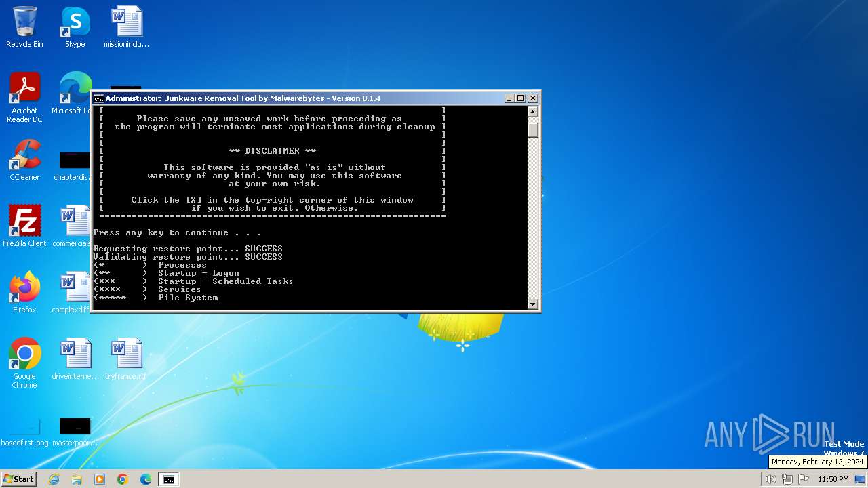Click the 11:58 PM taskbar clock

[x=833, y=479]
